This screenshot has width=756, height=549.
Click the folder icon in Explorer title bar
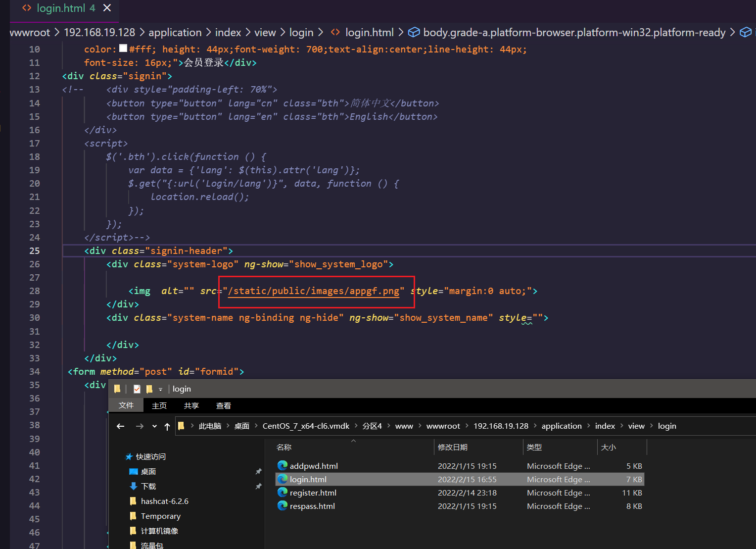tap(117, 389)
